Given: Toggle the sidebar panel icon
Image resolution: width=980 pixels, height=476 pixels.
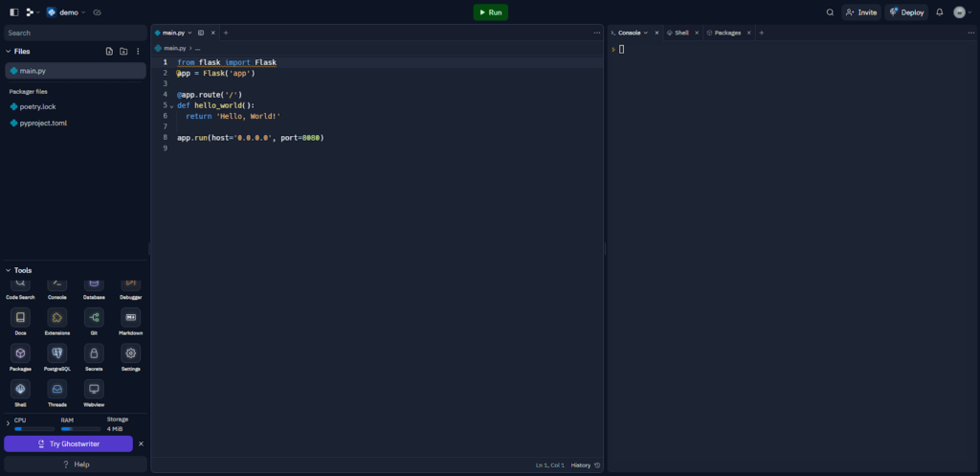Looking at the screenshot, I should coord(13,12).
